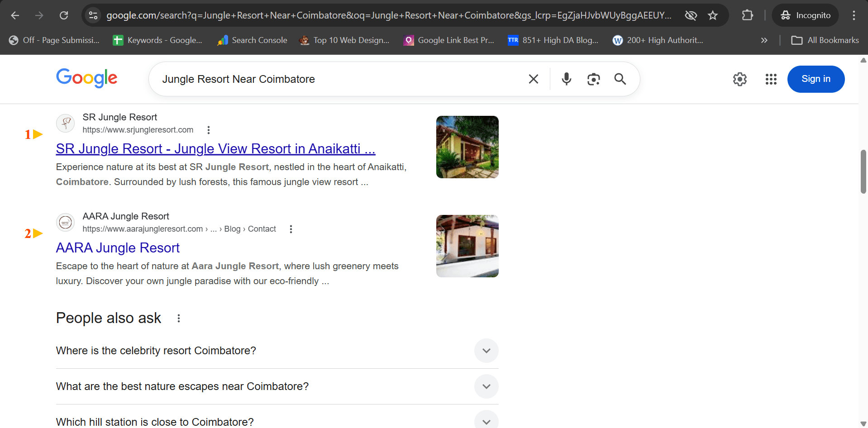Go back to the previous page
The height and width of the screenshot is (428, 868).
pyautogui.click(x=15, y=15)
